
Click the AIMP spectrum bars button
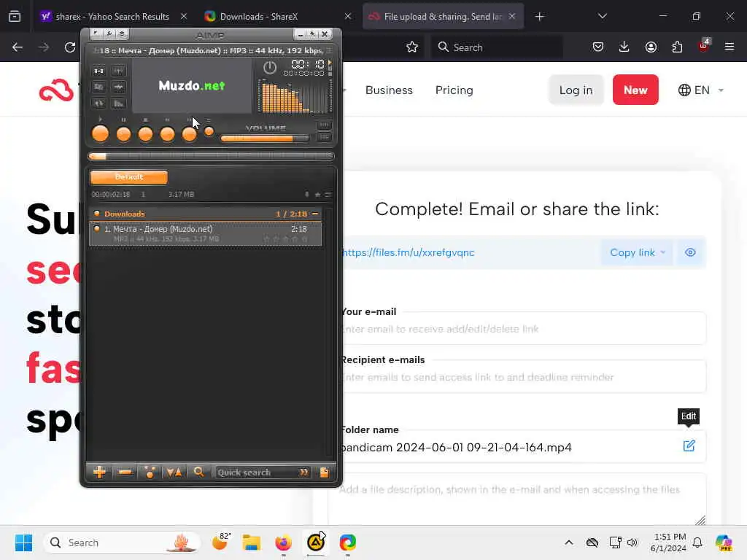pyautogui.click(x=118, y=103)
